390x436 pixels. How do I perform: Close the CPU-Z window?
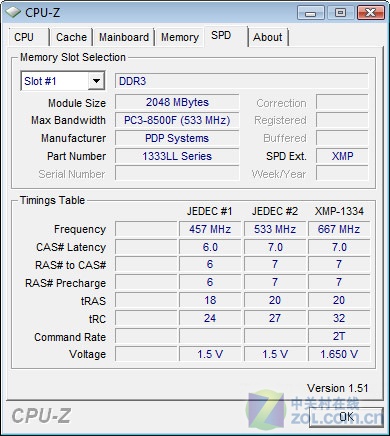[370, 13]
